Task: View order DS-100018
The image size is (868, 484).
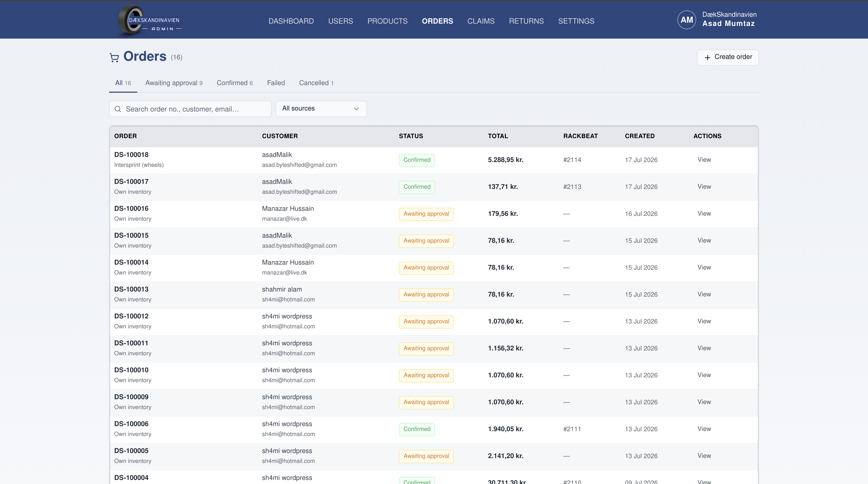Action: click(x=704, y=160)
